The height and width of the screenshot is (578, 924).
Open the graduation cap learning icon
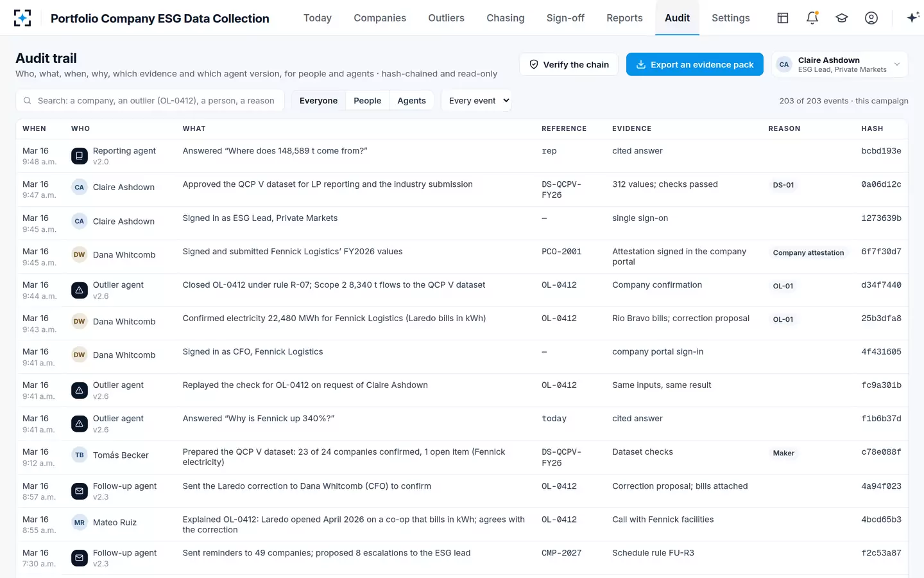tap(842, 18)
